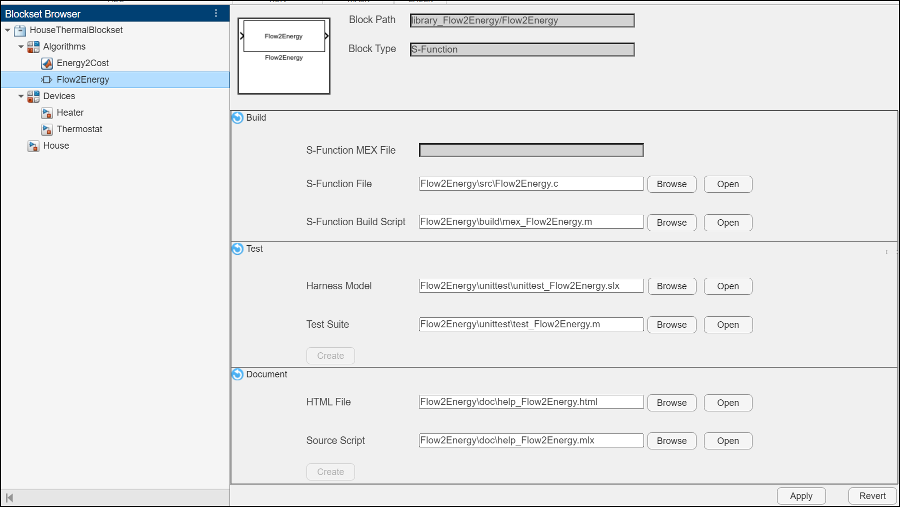This screenshot has height=507, width=900.
Task: Collapse the Devices tree node
Action: coord(21,96)
